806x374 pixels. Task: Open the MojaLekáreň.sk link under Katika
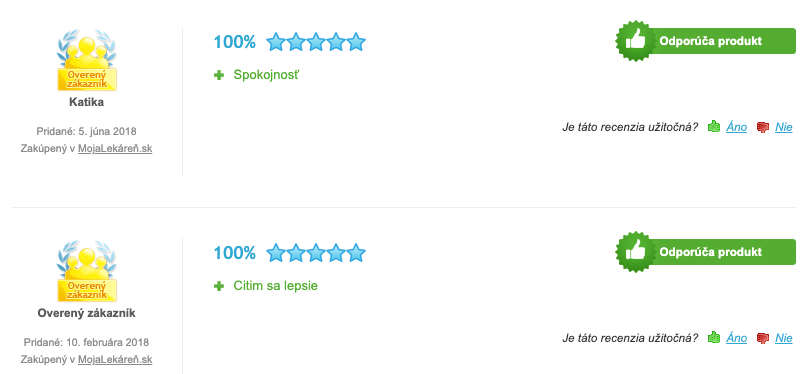click(x=115, y=148)
